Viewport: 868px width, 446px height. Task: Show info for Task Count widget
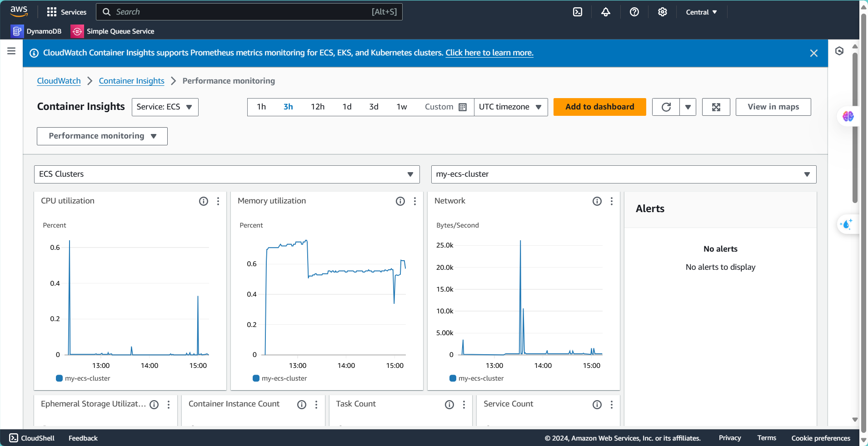pos(449,405)
